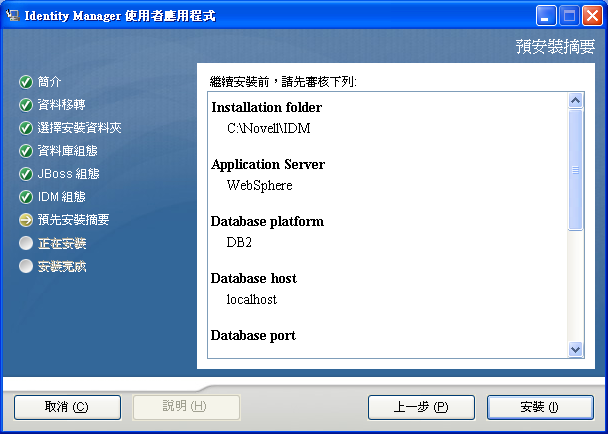Click the 預安裝摘要 page title
This screenshot has width=608, height=434.
pyautogui.click(x=555, y=47)
